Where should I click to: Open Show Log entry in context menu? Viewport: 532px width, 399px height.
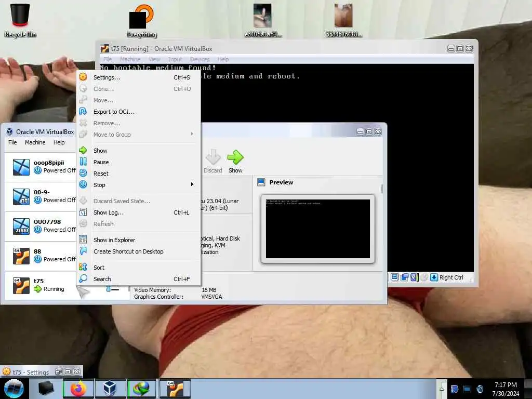pyautogui.click(x=139, y=212)
